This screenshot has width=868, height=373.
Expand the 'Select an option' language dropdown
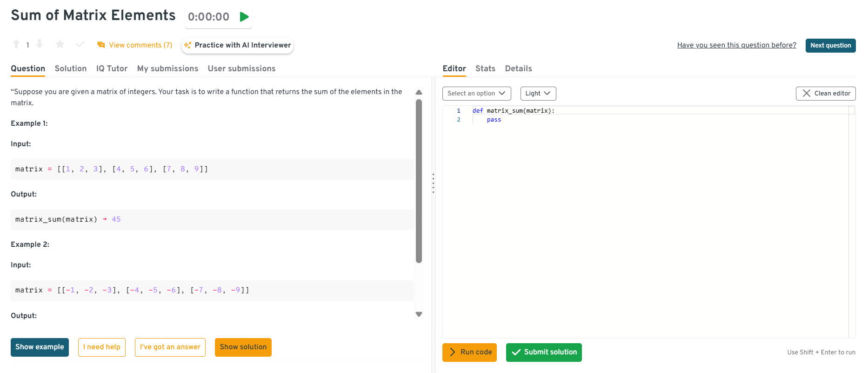pyautogui.click(x=476, y=94)
